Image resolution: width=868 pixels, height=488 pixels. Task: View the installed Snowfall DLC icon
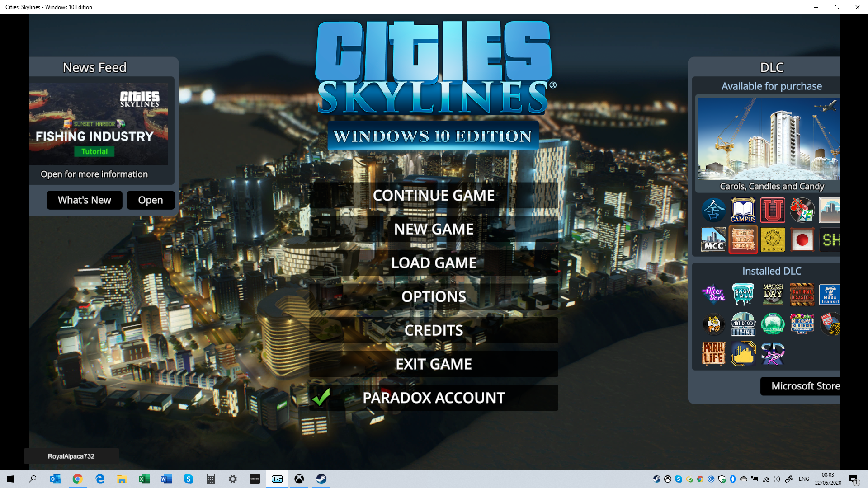click(x=743, y=295)
